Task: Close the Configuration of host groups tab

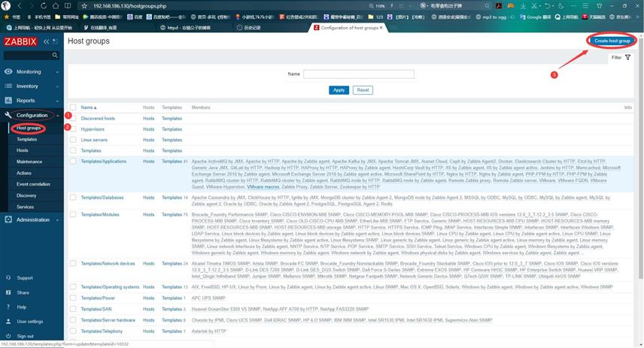Action: click(381, 28)
